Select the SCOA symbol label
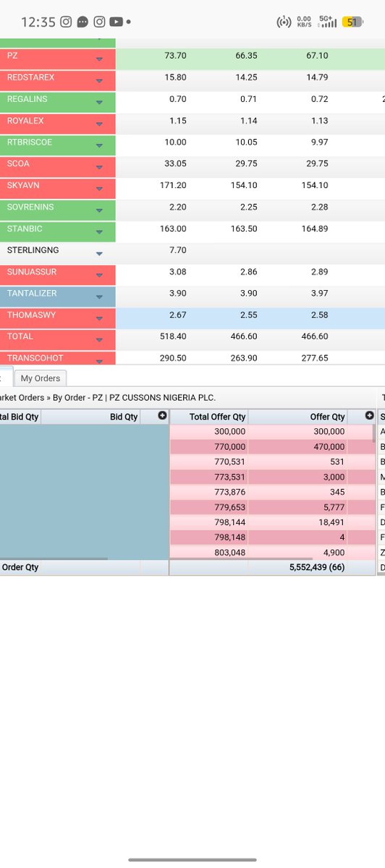385x868 pixels. pos(18,164)
